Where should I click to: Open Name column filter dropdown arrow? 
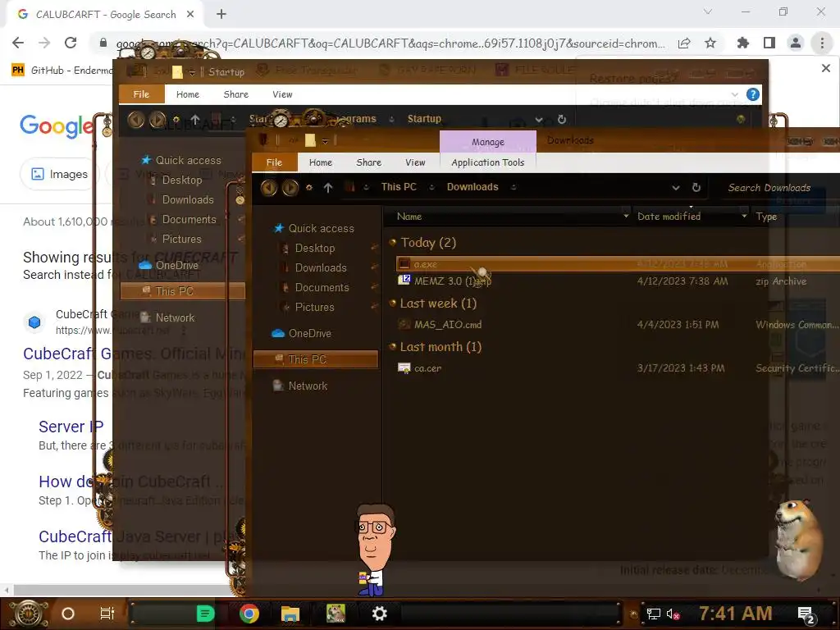626,217
